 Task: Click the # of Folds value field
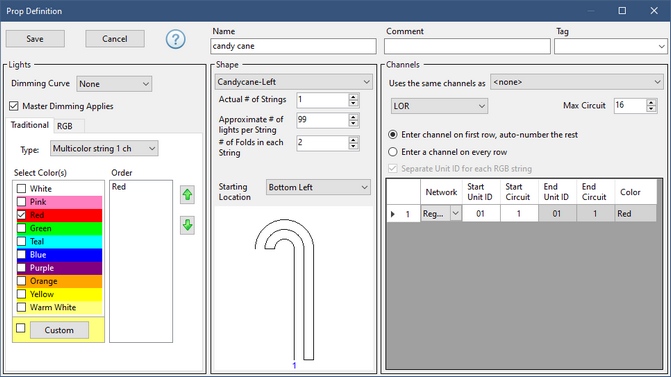click(x=322, y=142)
